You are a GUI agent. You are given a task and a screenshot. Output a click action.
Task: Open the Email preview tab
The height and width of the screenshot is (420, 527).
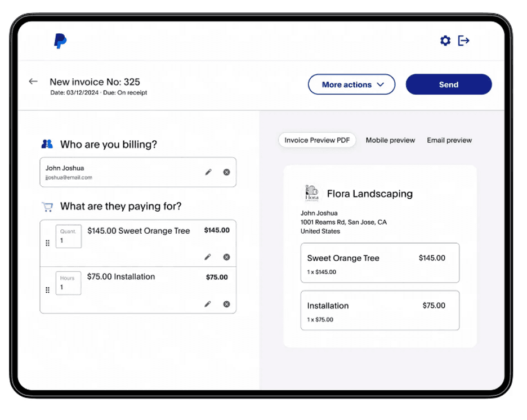449,140
